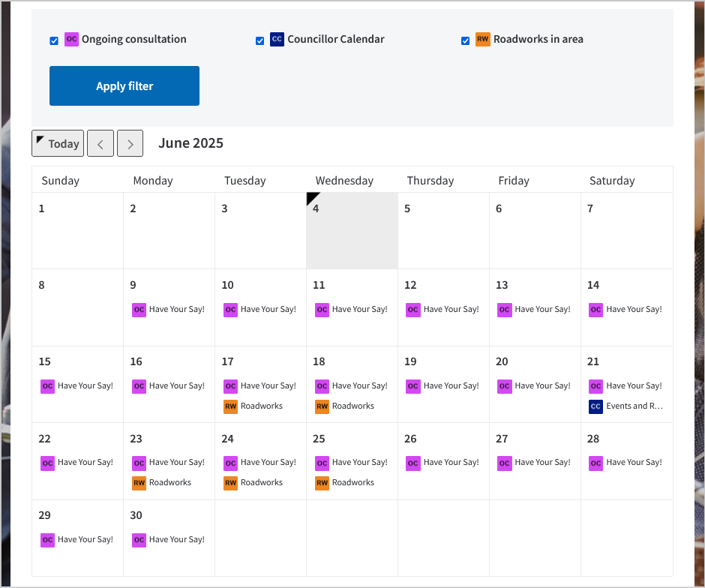The width and height of the screenshot is (705, 588).
Task: Disable the Councillor Calendar filter
Action: click(x=260, y=40)
